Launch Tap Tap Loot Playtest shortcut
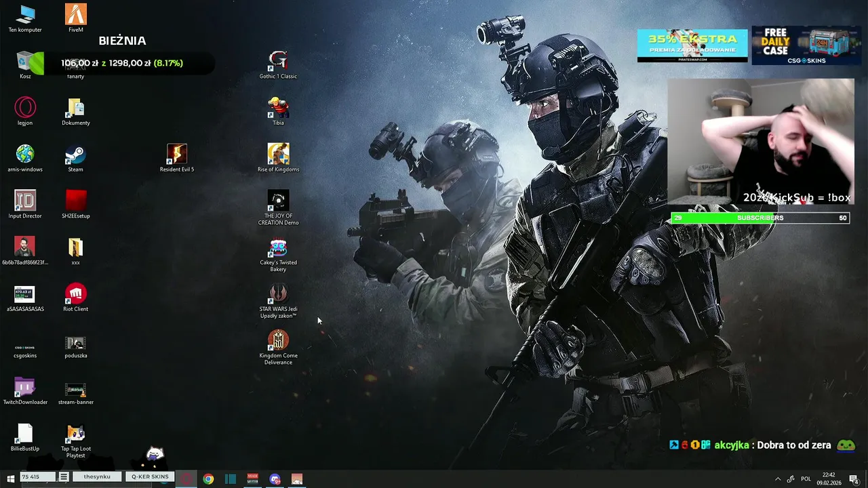Screen dimensions: 868x488 coord(76,441)
